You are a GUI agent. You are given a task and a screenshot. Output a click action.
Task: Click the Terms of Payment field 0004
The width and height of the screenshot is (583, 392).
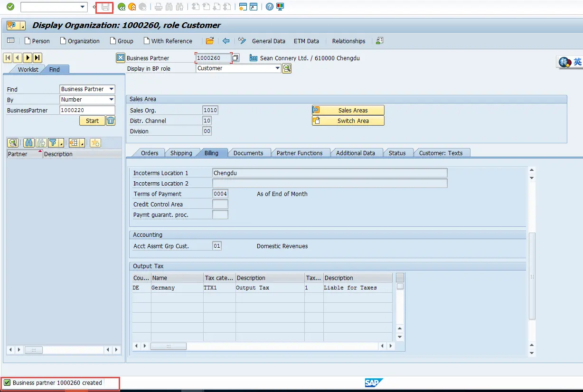[x=220, y=194]
